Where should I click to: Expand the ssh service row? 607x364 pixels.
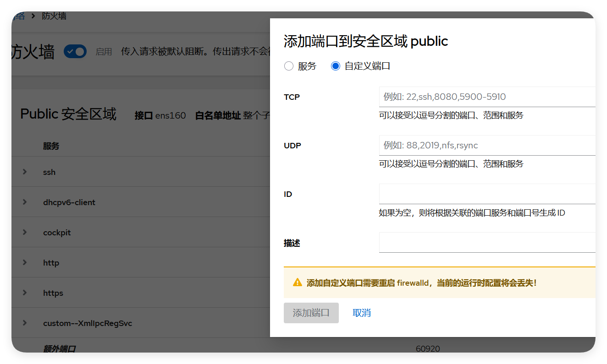25,172
